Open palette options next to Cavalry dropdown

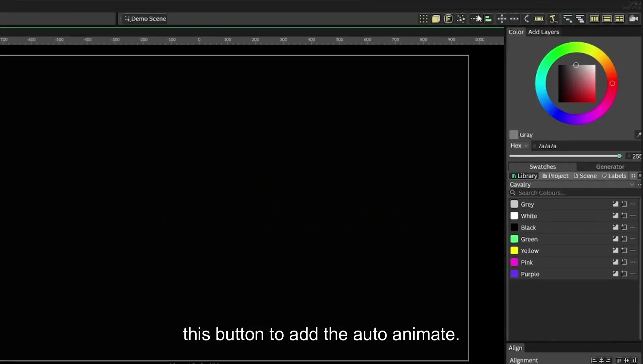click(x=640, y=184)
